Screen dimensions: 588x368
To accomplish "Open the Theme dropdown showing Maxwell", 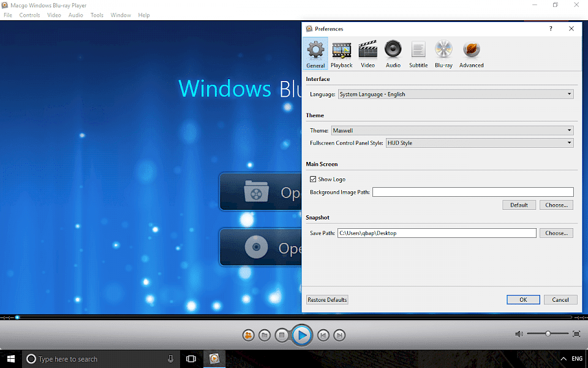I will [452, 130].
